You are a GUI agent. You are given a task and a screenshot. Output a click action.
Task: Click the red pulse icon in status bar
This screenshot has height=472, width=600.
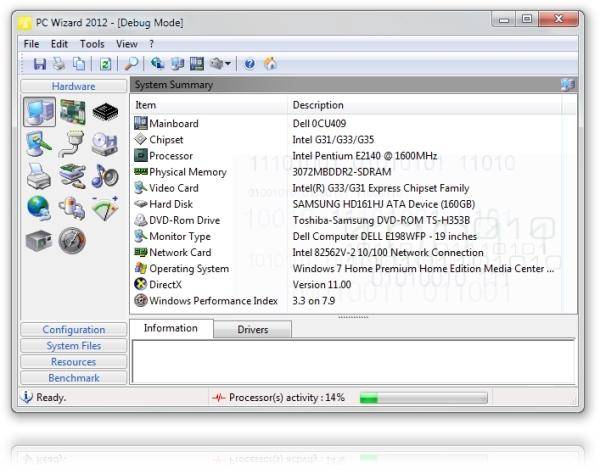pos(218,398)
